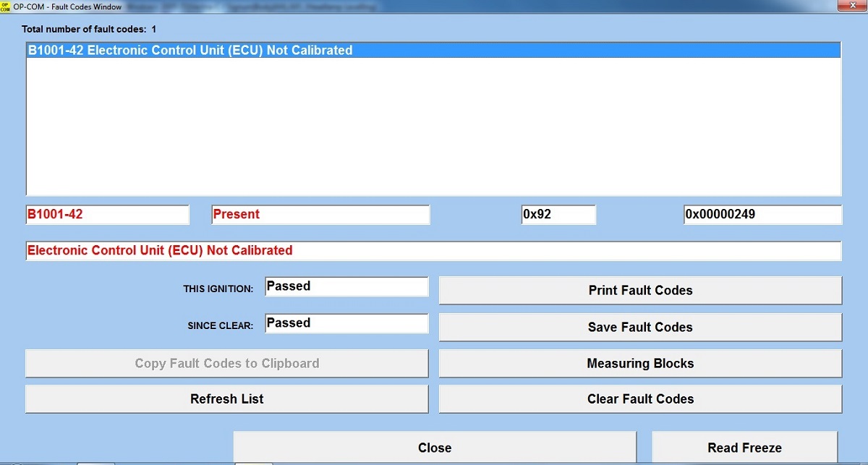
Task: Click the B1001-42 code field
Action: pos(107,215)
